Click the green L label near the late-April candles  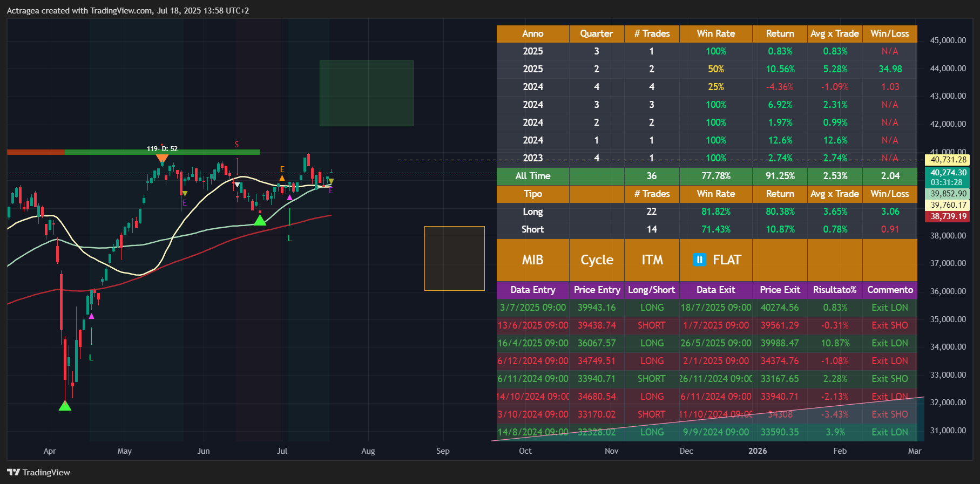pyautogui.click(x=91, y=358)
